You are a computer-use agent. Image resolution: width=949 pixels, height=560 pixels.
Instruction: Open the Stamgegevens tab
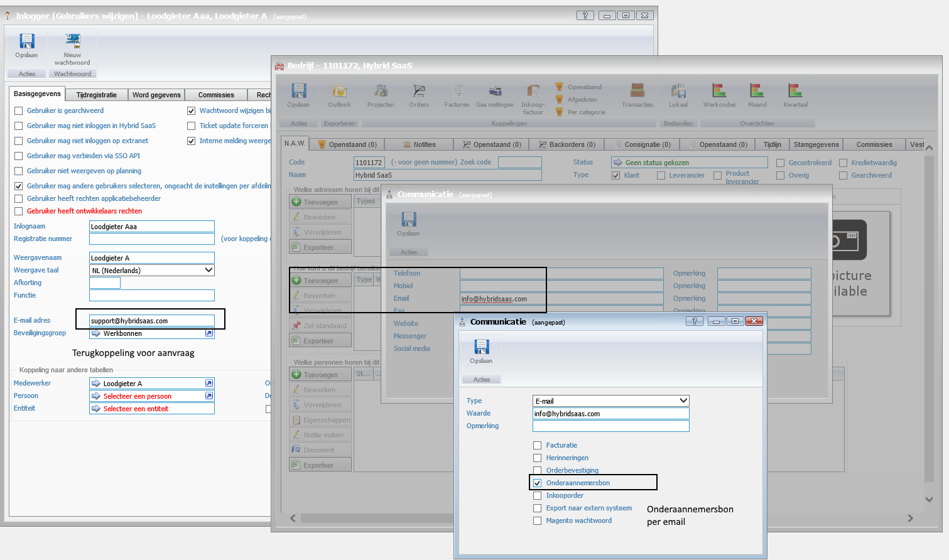pyautogui.click(x=816, y=144)
